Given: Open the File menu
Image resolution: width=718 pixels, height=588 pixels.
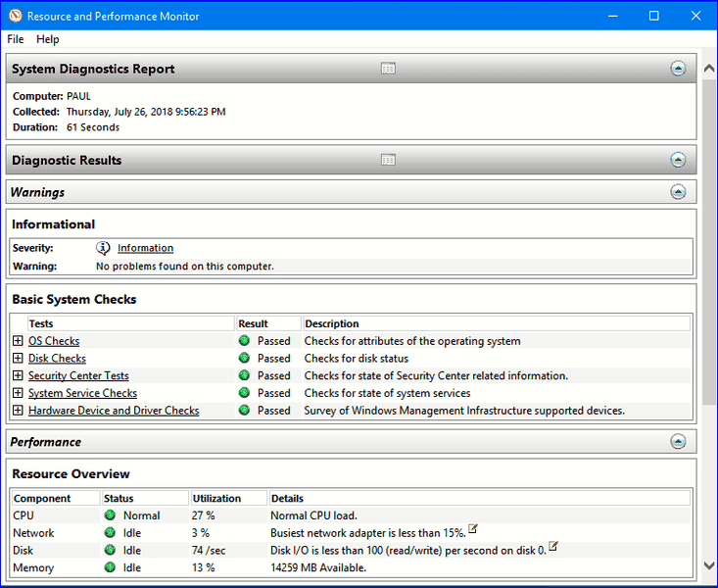Looking at the screenshot, I should point(16,39).
